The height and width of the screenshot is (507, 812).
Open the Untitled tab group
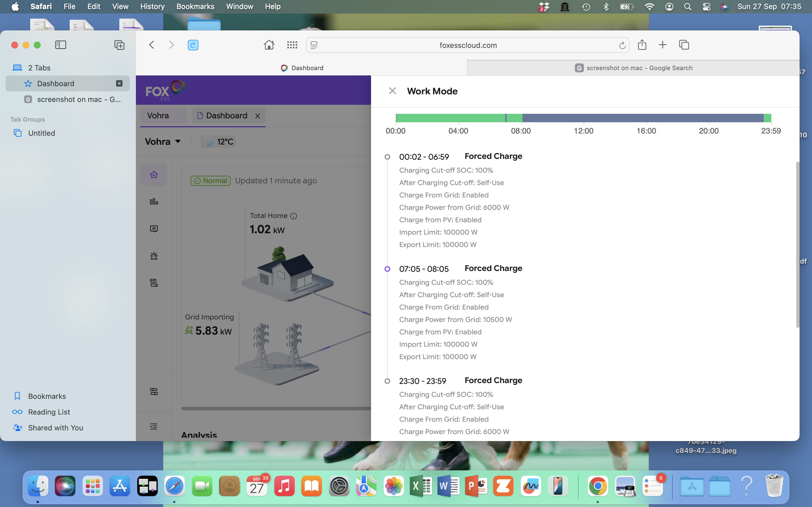pyautogui.click(x=41, y=133)
